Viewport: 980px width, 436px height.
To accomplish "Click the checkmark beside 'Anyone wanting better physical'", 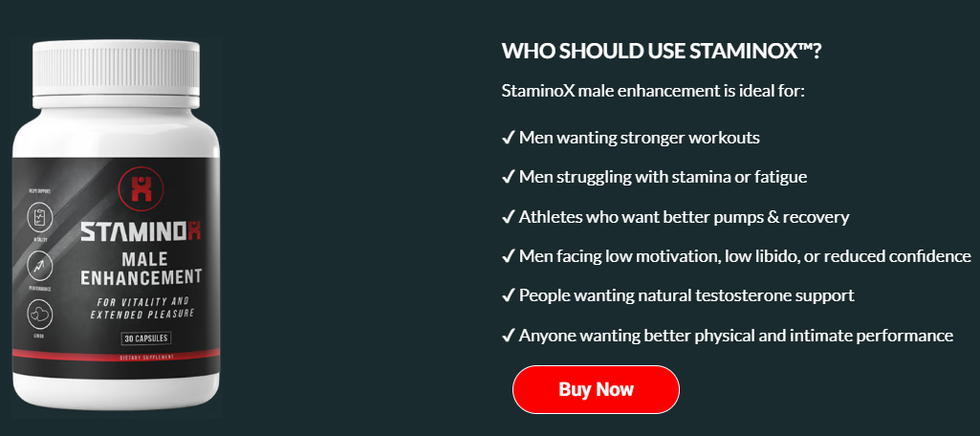I will point(509,336).
